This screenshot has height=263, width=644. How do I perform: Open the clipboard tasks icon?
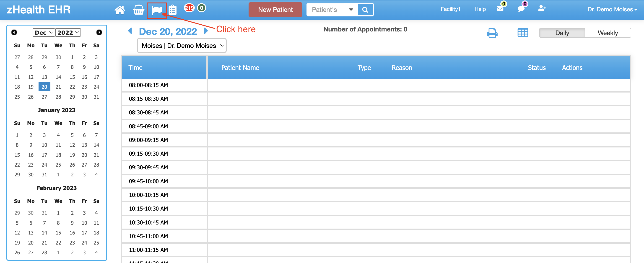tap(172, 10)
